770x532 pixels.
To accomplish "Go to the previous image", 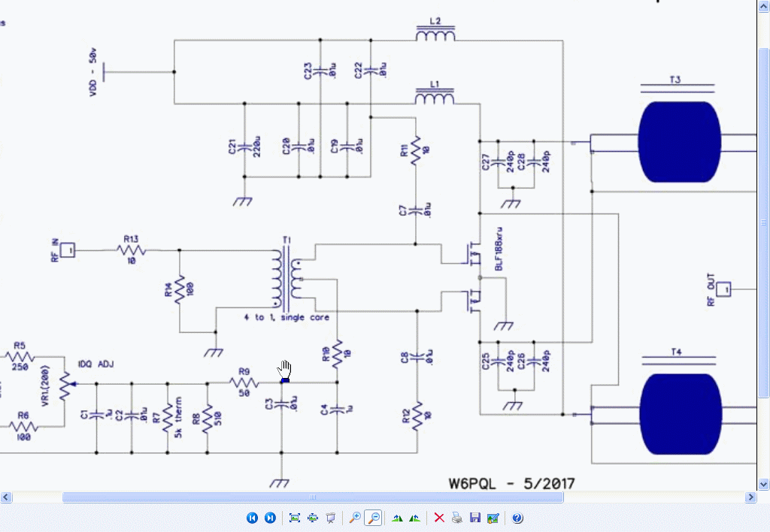I will pos(252,518).
